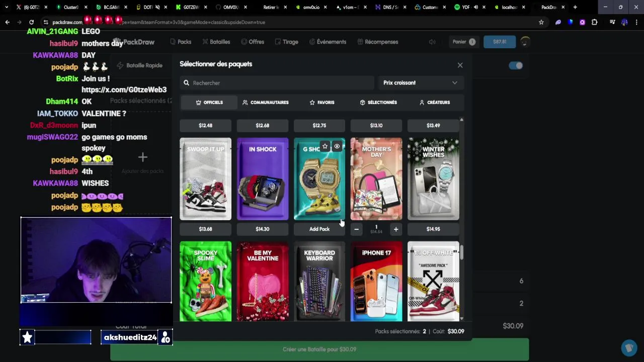Add pack priced $12.68
644x362 pixels.
pos(263,126)
